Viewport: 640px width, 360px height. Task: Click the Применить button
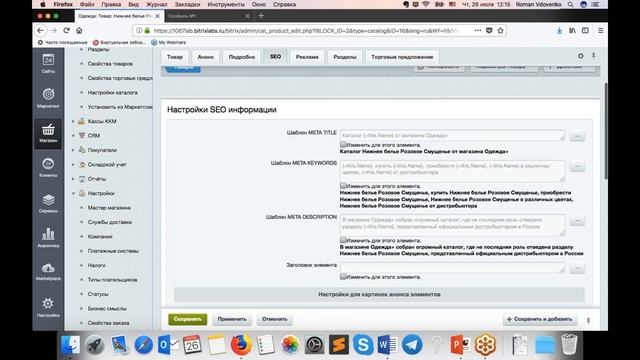tap(232, 319)
